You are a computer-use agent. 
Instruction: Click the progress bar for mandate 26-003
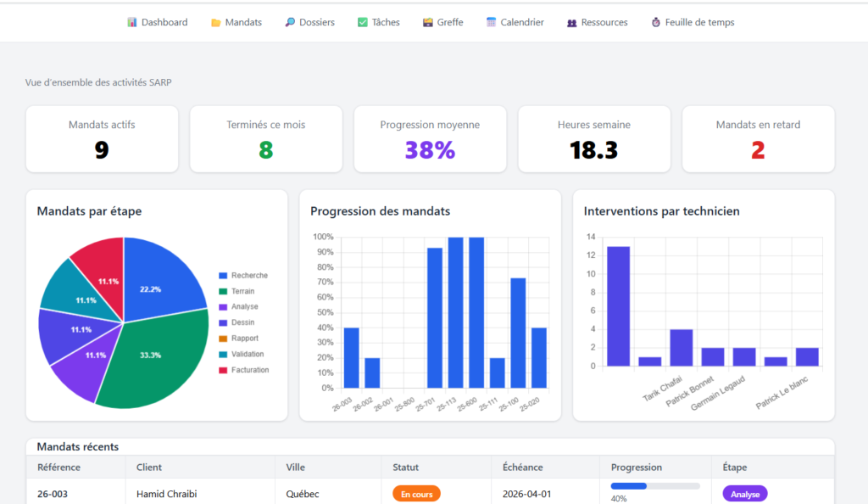click(x=654, y=486)
